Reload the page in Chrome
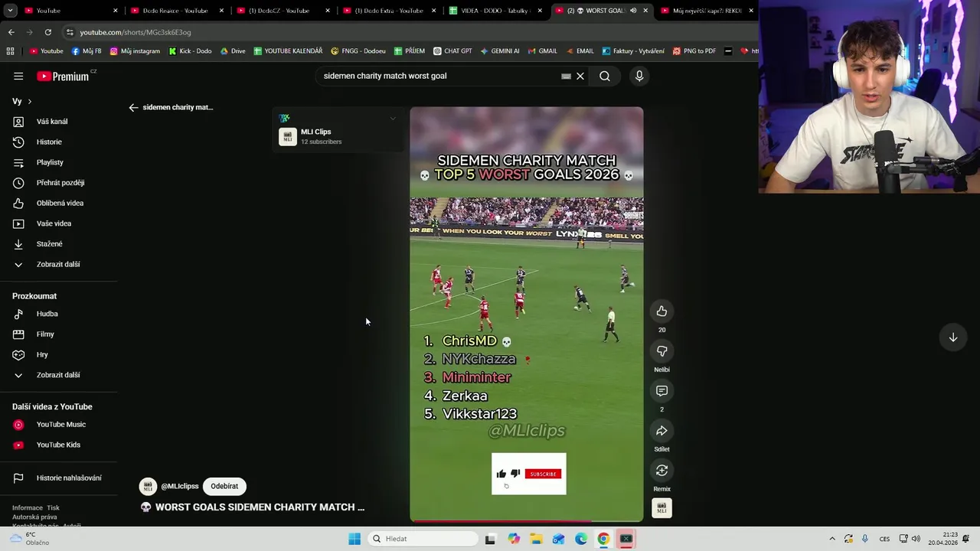Image resolution: width=980 pixels, height=551 pixels. pyautogui.click(x=47, y=32)
